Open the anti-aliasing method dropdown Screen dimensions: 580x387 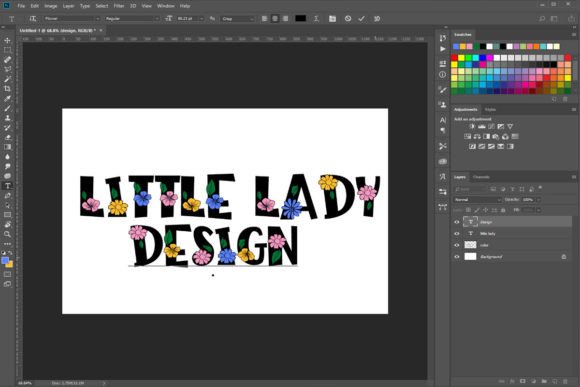237,18
